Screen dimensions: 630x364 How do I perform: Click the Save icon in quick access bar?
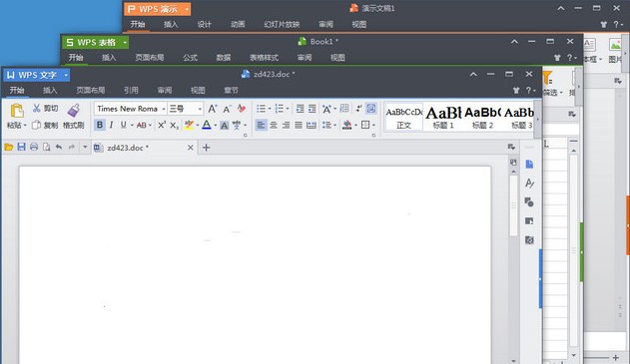[x=21, y=148]
